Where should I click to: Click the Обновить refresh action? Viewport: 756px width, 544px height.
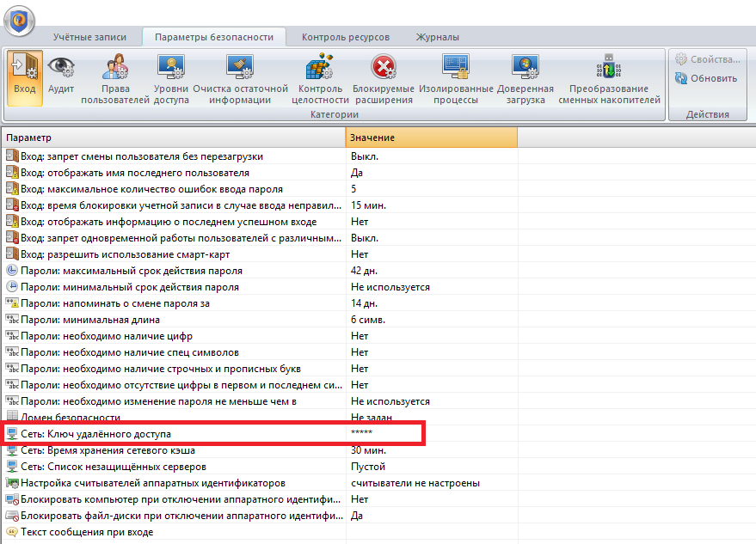click(706, 78)
